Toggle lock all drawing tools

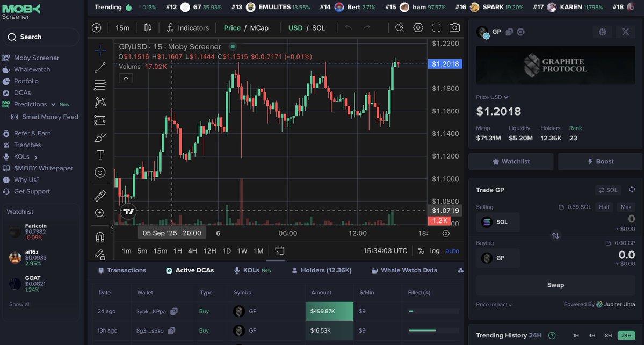click(100, 254)
